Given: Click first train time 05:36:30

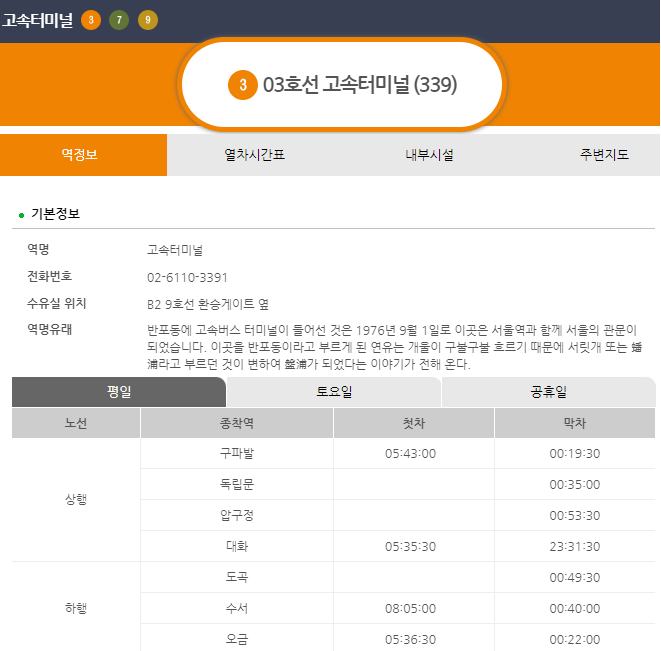Looking at the screenshot, I should pyautogui.click(x=410, y=640).
